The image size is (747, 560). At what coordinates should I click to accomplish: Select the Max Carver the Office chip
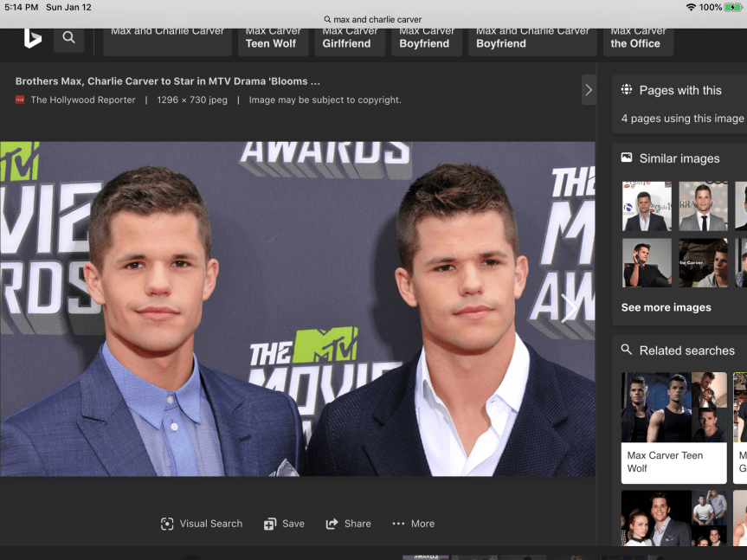pyautogui.click(x=638, y=40)
